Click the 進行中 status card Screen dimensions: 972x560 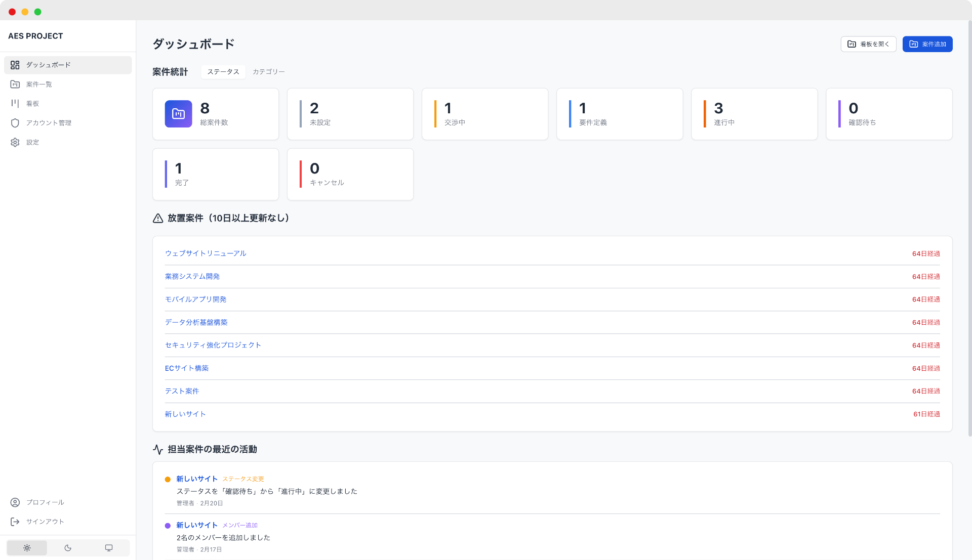(x=754, y=114)
